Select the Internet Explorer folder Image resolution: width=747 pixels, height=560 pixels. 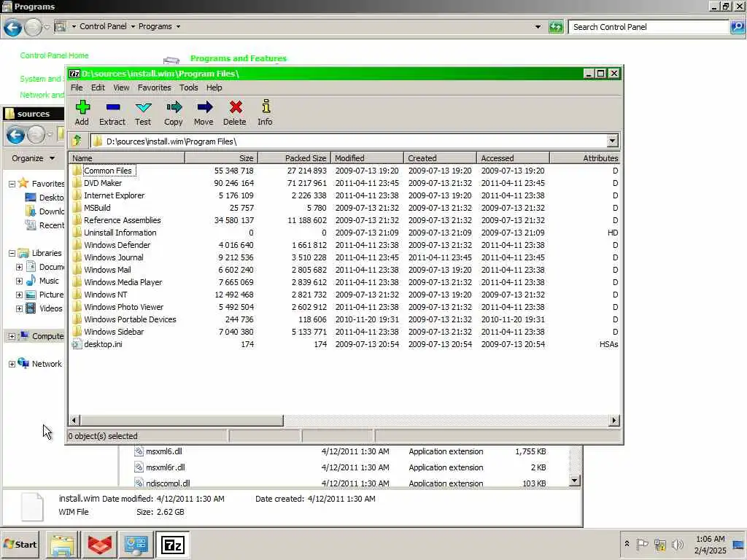[x=115, y=195]
